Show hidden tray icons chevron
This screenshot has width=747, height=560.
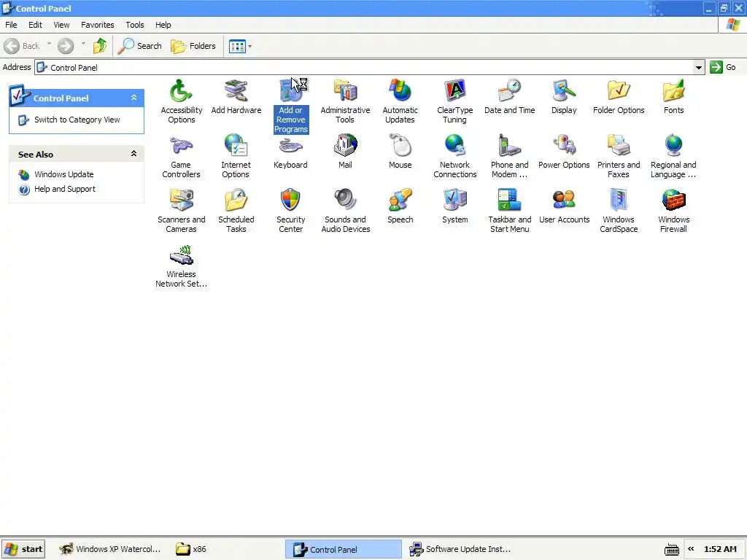(x=691, y=549)
